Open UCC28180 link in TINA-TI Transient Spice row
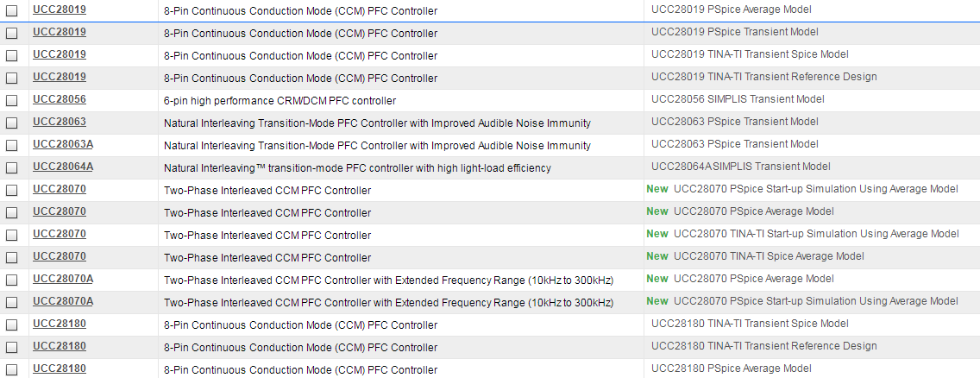980x378 pixels. 60,324
